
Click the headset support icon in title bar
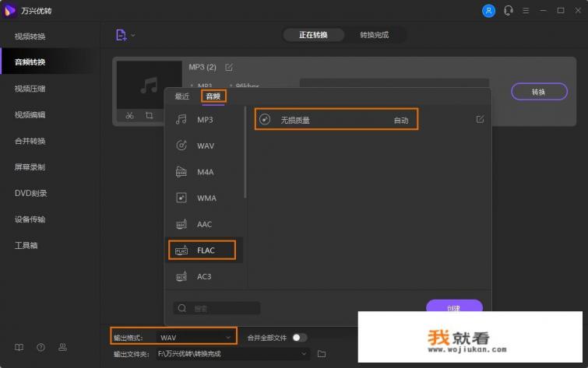click(509, 11)
